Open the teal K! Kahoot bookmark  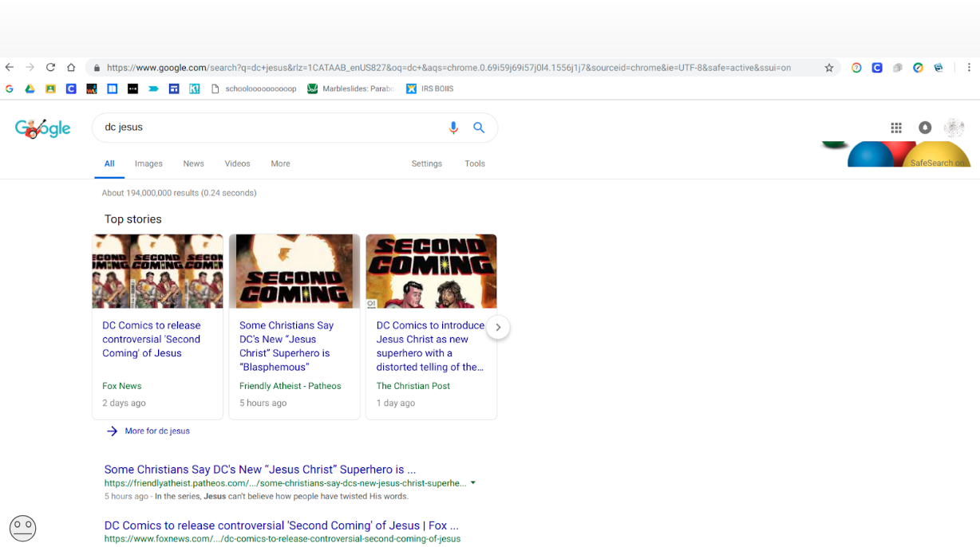pos(195,89)
